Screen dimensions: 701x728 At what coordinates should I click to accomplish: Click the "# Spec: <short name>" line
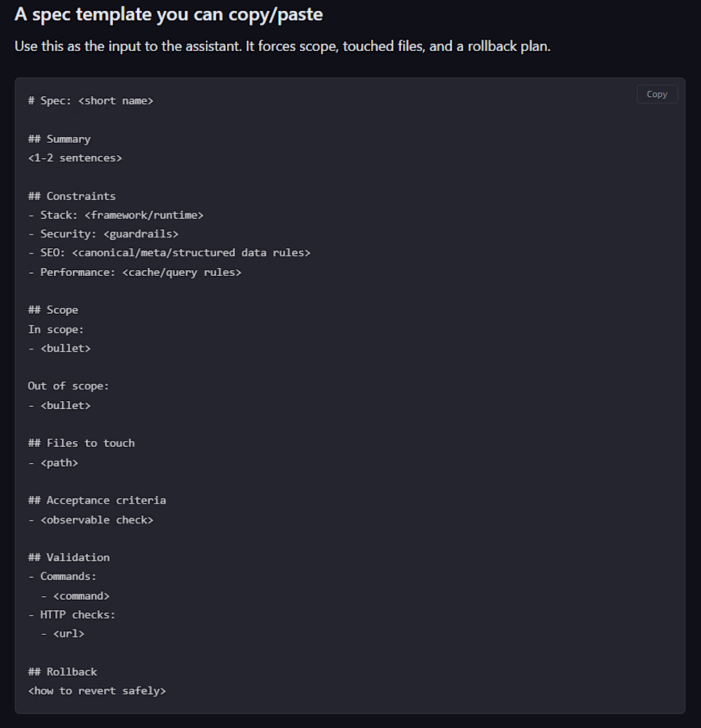click(x=90, y=100)
